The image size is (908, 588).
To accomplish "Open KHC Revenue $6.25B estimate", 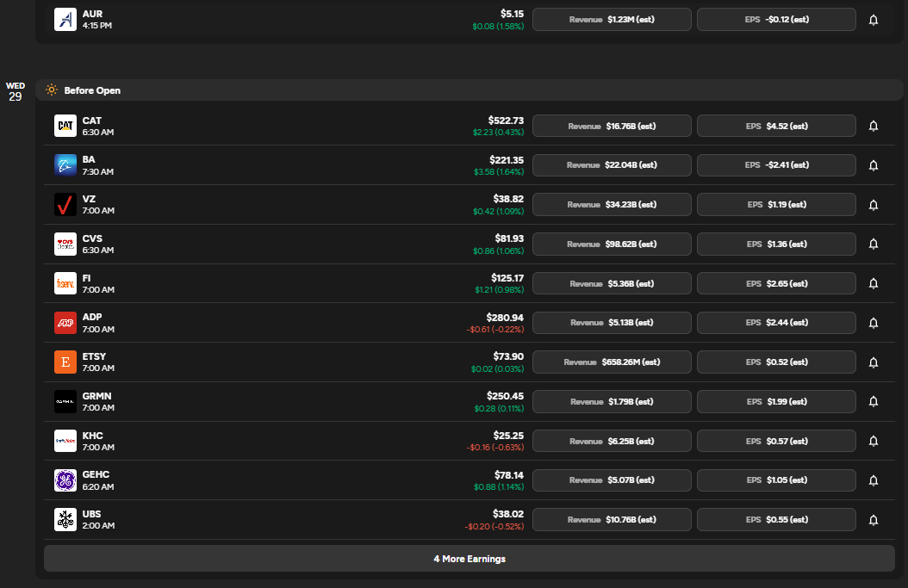I will (x=613, y=441).
